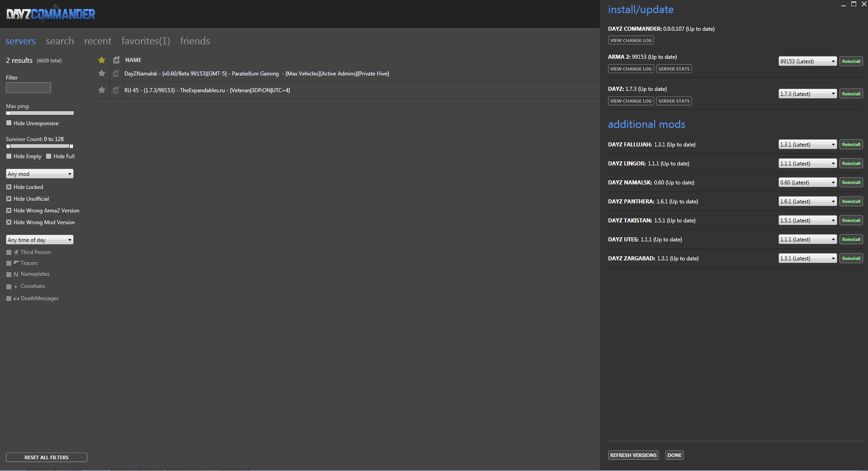Image resolution: width=868 pixels, height=471 pixels.
Task: Reinstall ARMA 2 beta
Action: click(851, 61)
